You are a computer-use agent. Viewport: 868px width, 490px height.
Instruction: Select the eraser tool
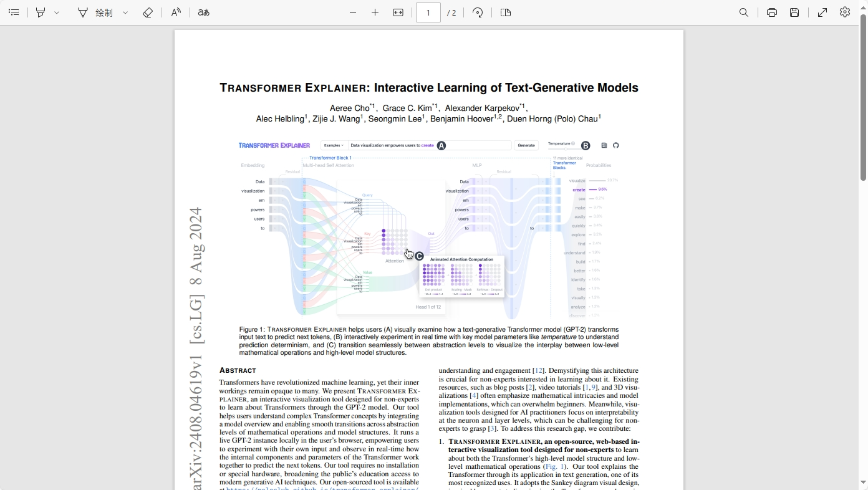148,12
